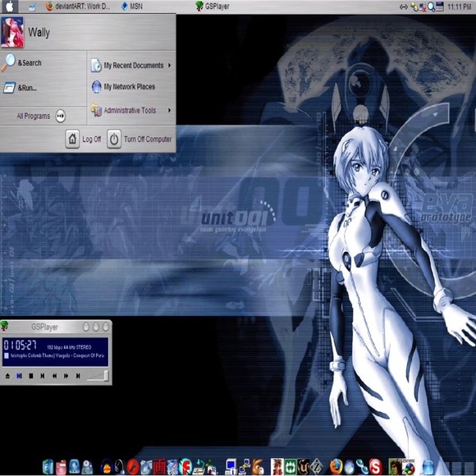Click the scrolling song title Vangelis - Conquest Of Para
This screenshot has height=476, width=476.
pyautogui.click(x=57, y=355)
